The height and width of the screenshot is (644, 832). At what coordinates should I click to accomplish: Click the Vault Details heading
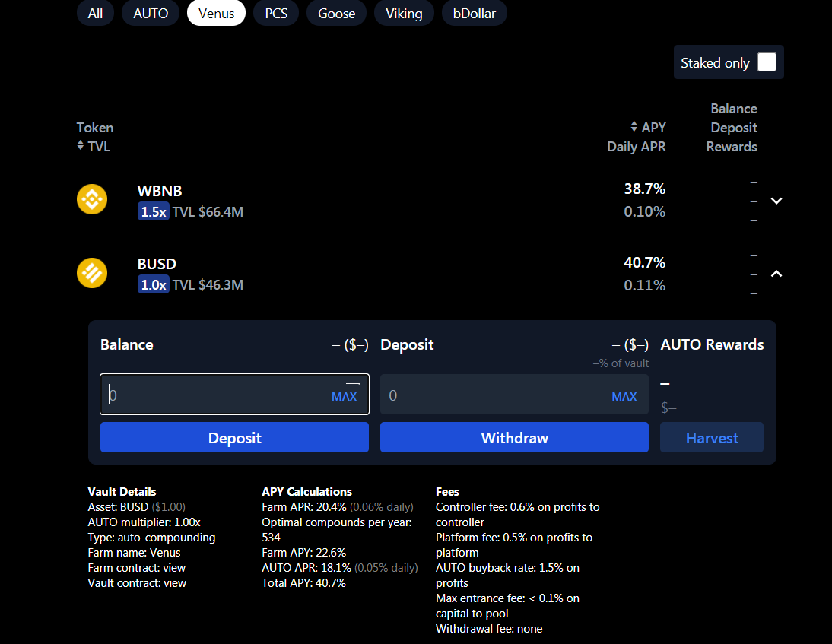tap(122, 492)
